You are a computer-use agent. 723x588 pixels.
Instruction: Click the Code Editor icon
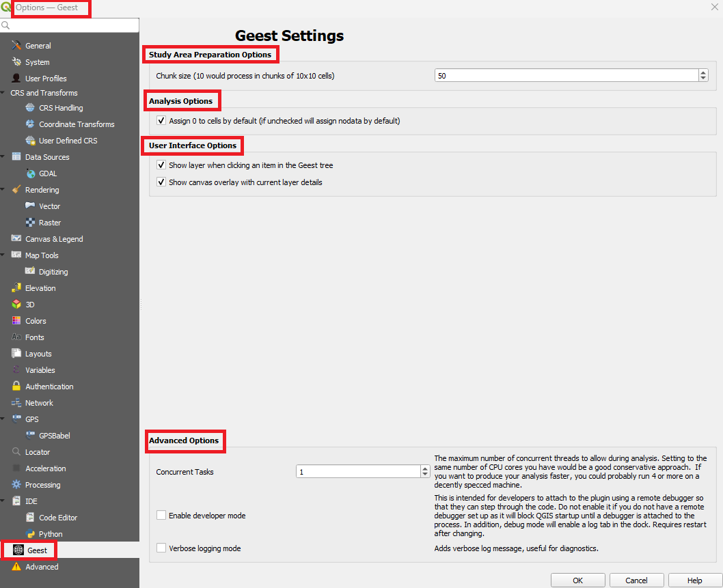coord(30,517)
